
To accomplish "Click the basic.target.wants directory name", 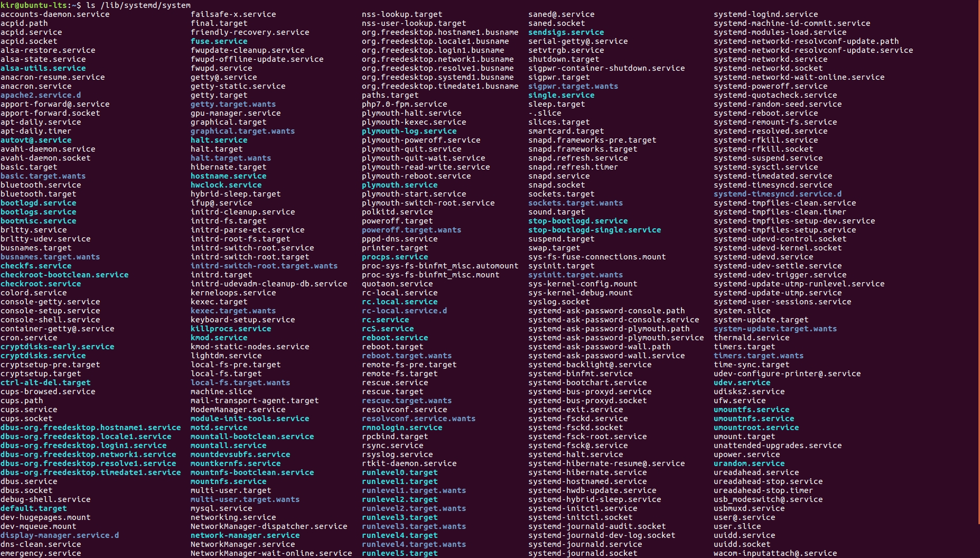I will pyautogui.click(x=43, y=176).
